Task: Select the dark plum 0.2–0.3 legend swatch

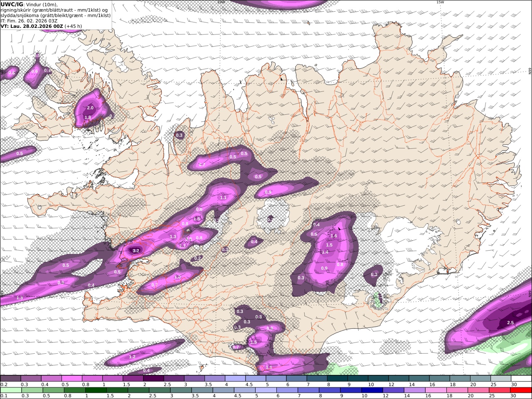Action: pos(10,379)
